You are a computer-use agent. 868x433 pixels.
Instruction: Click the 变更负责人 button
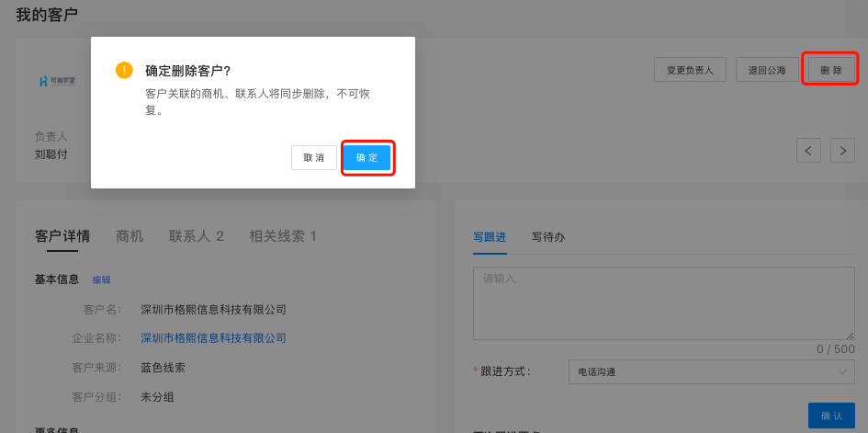(x=690, y=70)
